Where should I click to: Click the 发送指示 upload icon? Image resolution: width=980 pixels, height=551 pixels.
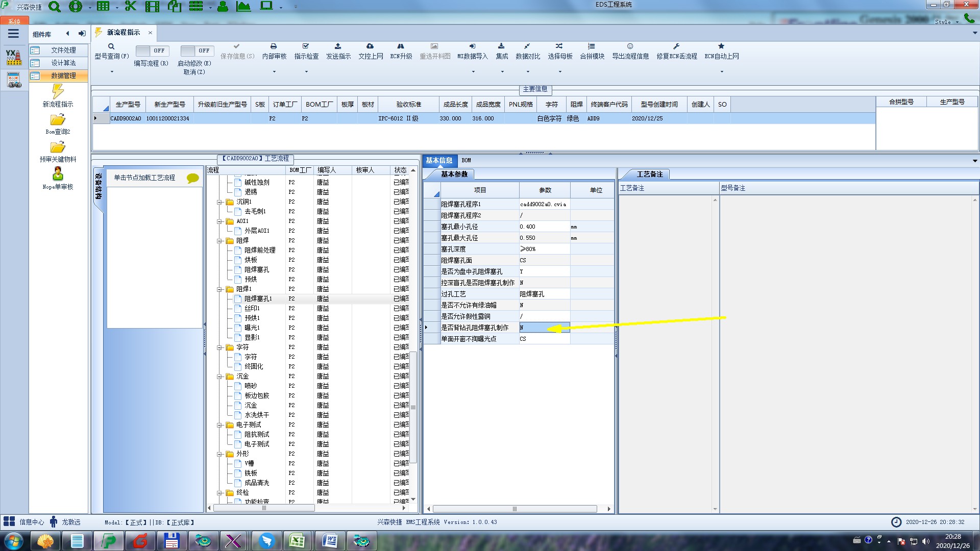coord(338,46)
